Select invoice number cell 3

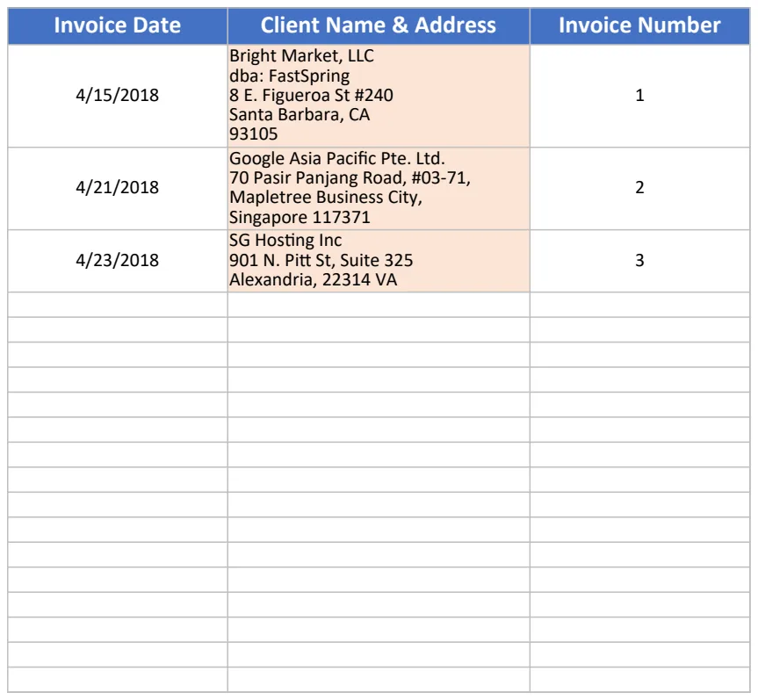pyautogui.click(x=639, y=261)
